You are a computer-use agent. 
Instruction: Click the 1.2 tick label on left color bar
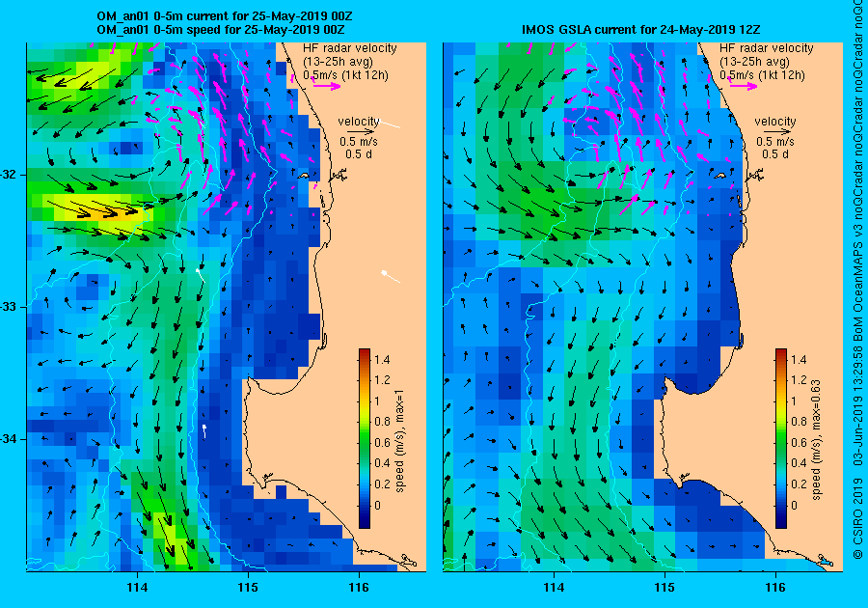click(x=383, y=380)
